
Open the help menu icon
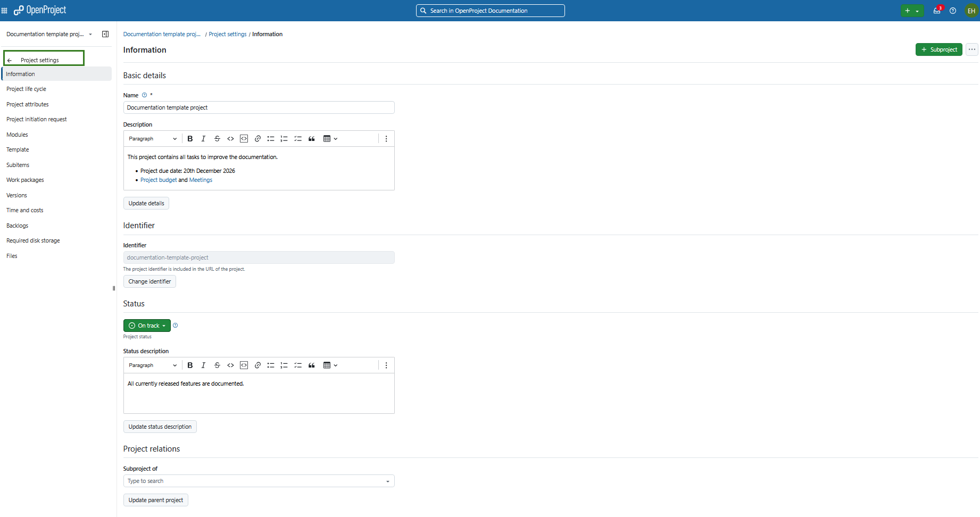coord(953,11)
